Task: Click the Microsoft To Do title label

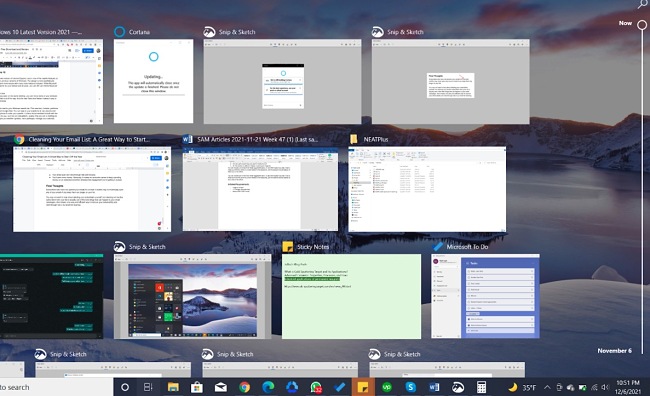Action: [x=467, y=247]
